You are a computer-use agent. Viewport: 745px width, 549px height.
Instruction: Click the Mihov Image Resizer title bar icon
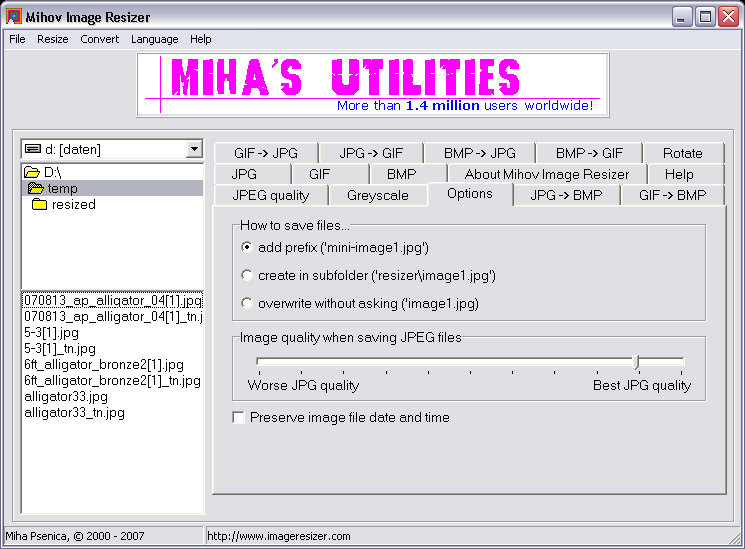coord(14,17)
